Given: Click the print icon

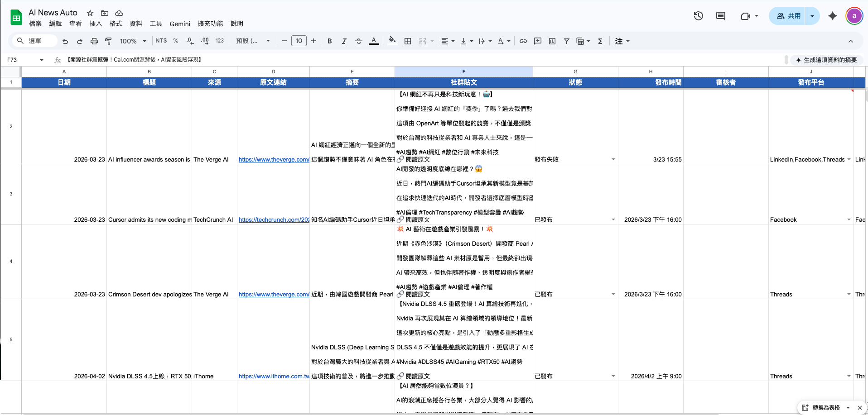Looking at the screenshot, I should coord(94,41).
